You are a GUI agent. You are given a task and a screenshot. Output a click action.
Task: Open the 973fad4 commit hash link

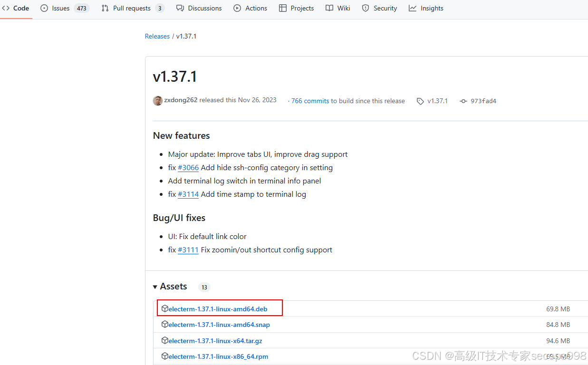coord(483,101)
